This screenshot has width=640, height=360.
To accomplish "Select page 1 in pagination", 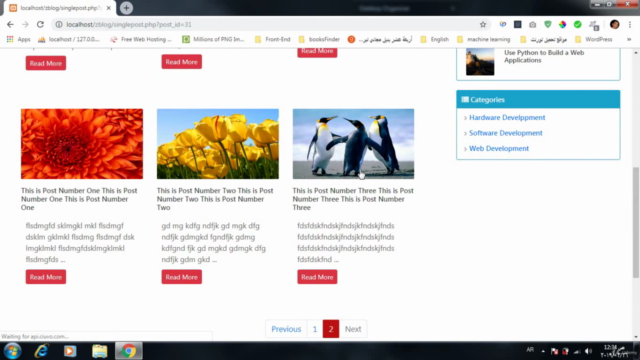I will point(315,329).
